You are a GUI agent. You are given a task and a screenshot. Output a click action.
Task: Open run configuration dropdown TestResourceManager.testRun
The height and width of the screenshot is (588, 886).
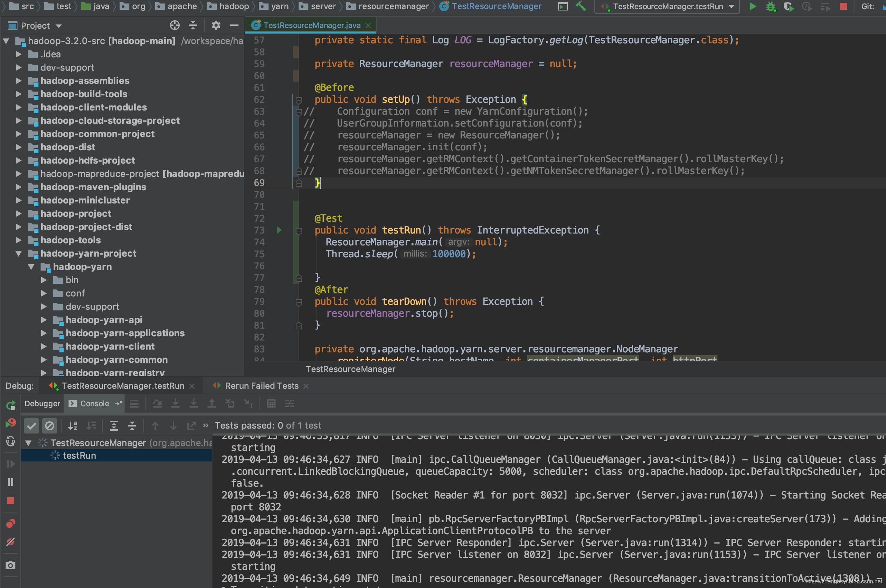click(667, 6)
